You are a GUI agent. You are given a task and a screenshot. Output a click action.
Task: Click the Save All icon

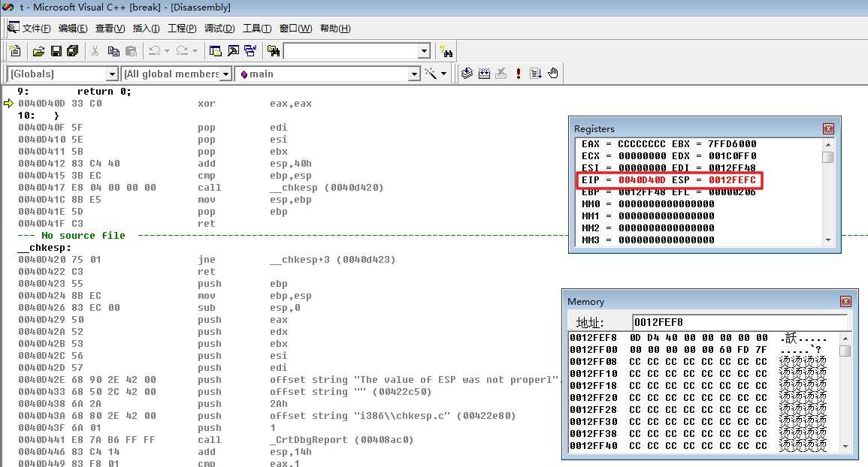[72, 52]
